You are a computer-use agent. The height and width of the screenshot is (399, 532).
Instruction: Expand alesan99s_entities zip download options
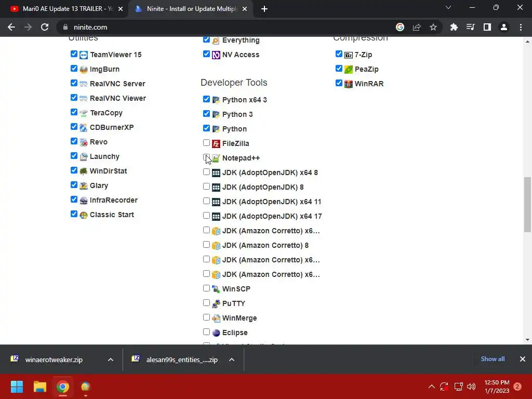click(x=232, y=360)
